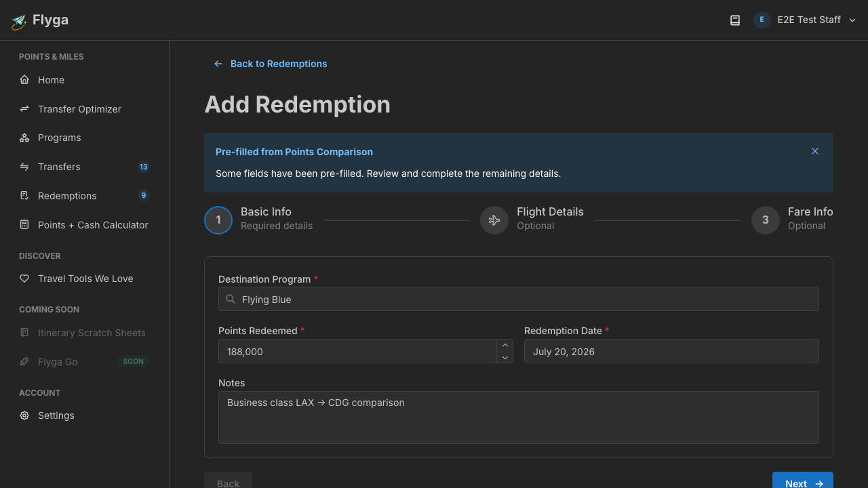Click the Programs sidebar icon
Screen dimensions: 868x488
coord(24,138)
